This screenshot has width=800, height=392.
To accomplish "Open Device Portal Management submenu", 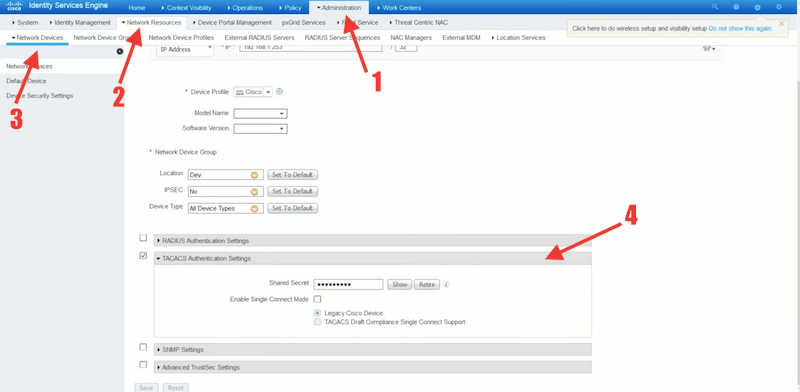I will click(x=232, y=22).
